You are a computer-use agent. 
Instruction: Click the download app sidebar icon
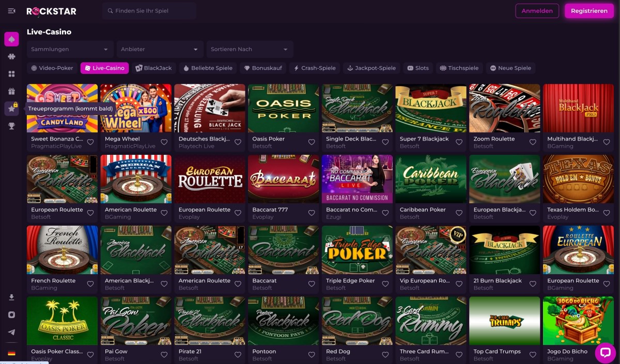tap(11, 297)
